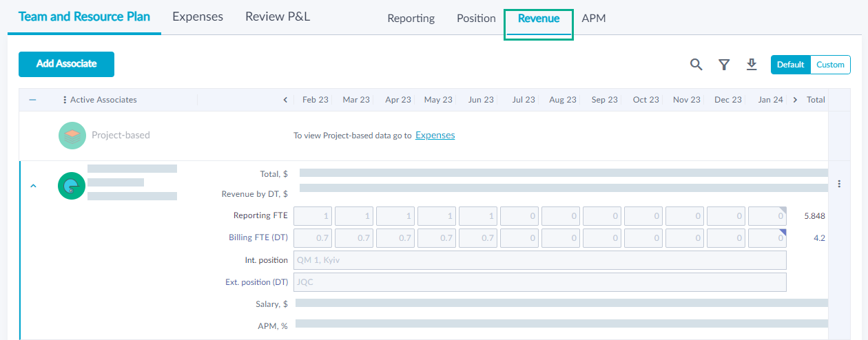This screenshot has width=868, height=340.
Task: Click Reporting FTE field for Jun 23
Action: (479, 215)
